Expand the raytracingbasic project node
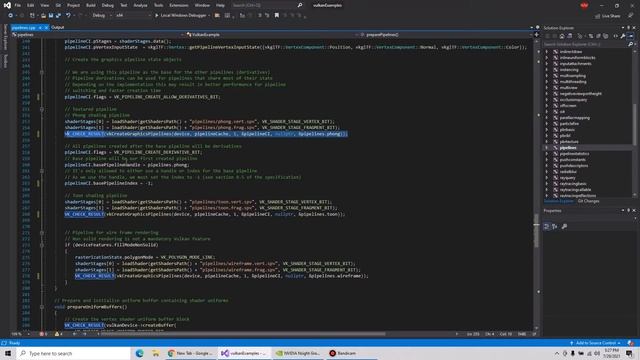 click(547, 184)
